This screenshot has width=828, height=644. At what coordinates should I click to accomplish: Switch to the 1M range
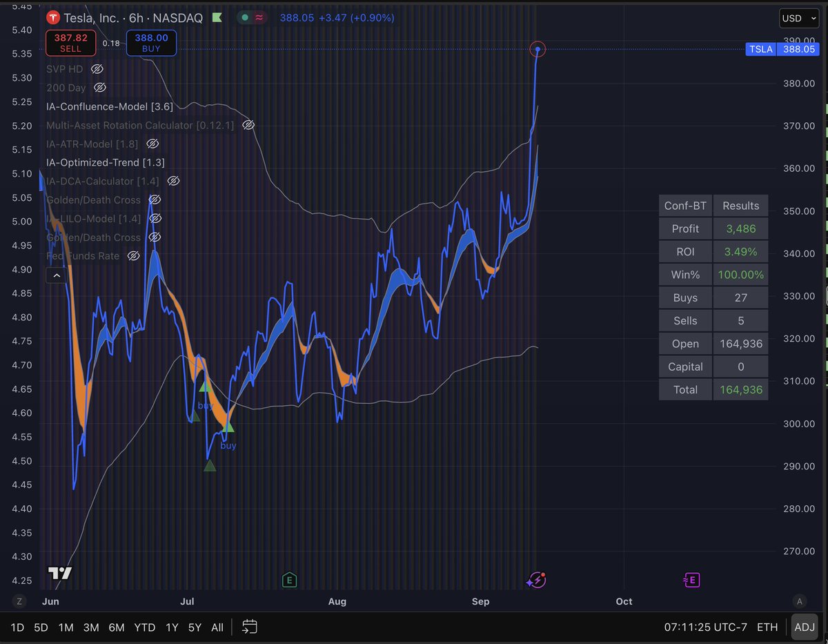[x=66, y=627]
